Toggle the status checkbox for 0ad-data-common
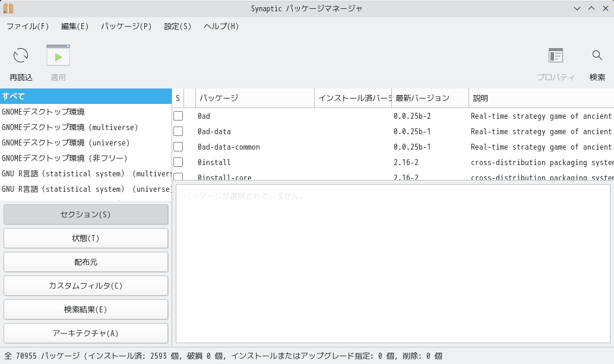 [x=178, y=147]
